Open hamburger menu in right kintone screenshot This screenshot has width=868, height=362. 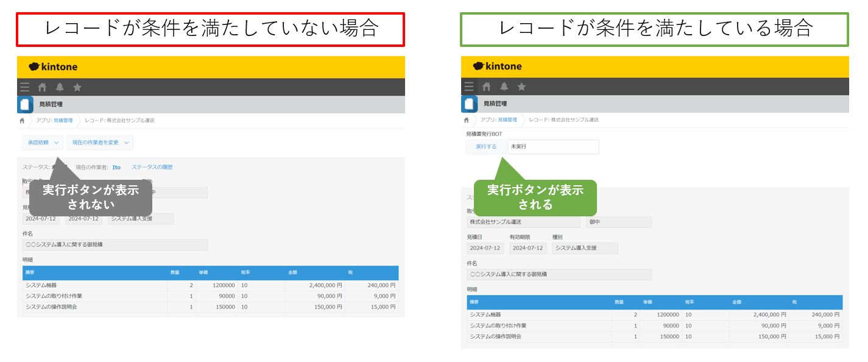point(469,87)
